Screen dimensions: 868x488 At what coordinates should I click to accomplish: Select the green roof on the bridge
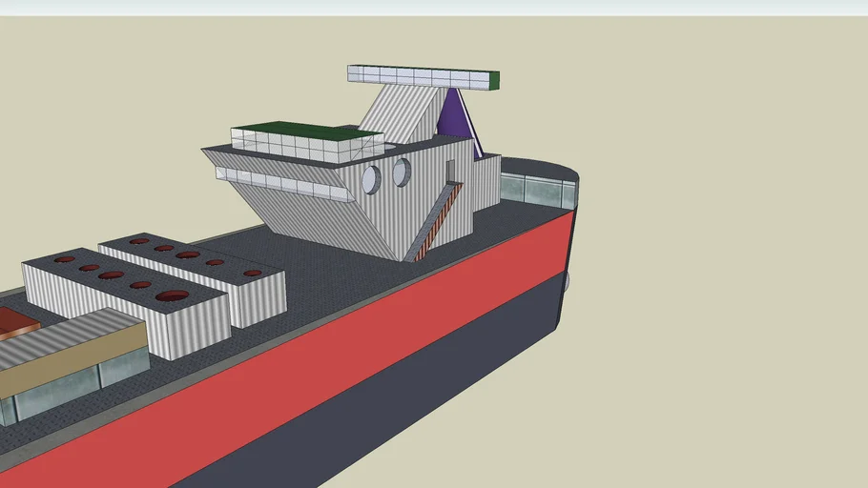[x=308, y=132]
